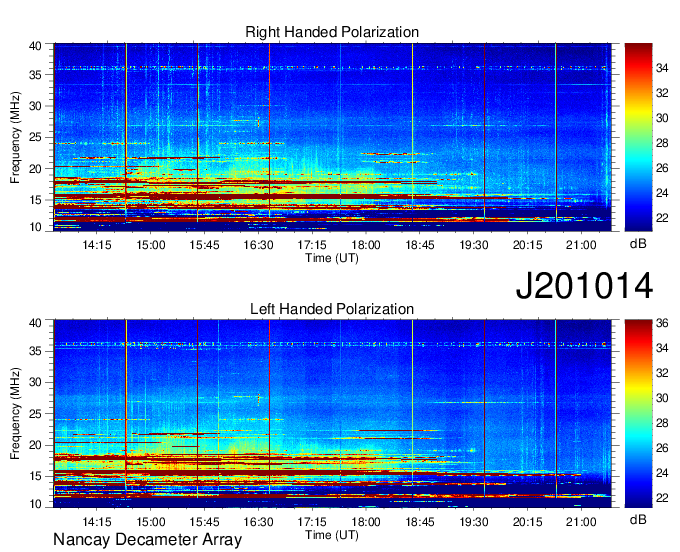Click the 21:00 tick of the left-handed plot

(582, 522)
